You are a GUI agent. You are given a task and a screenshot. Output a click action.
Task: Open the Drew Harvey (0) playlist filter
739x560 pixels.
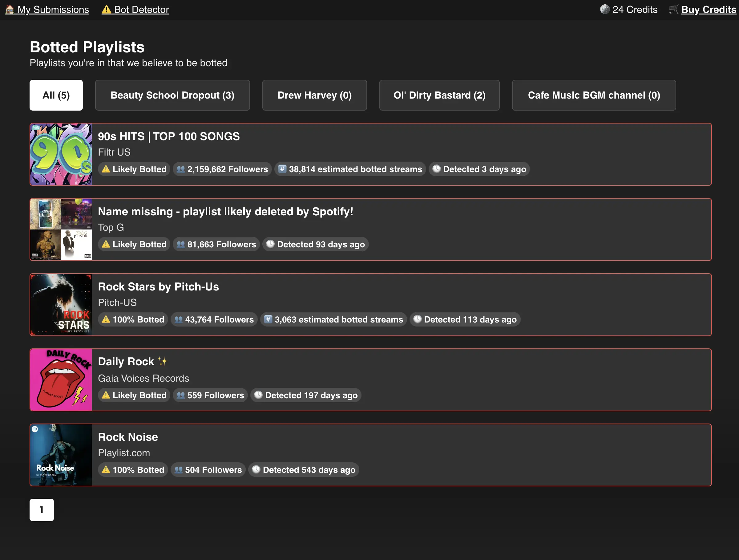pos(314,95)
